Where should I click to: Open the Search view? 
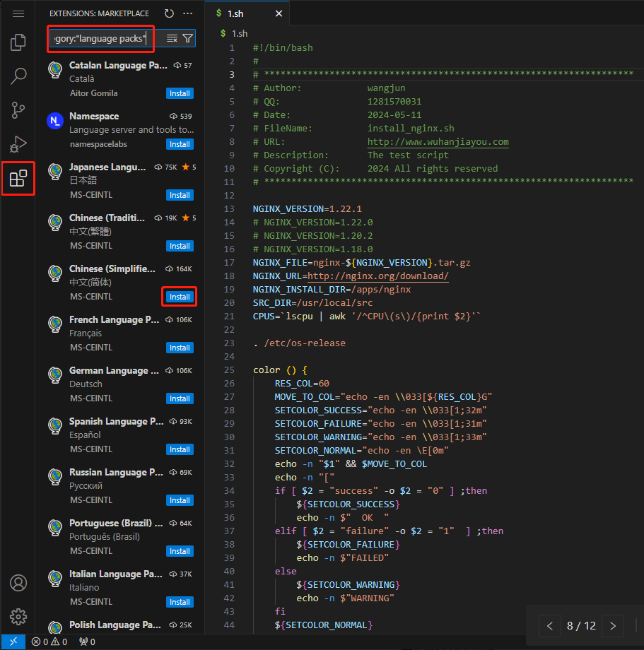pos(18,76)
